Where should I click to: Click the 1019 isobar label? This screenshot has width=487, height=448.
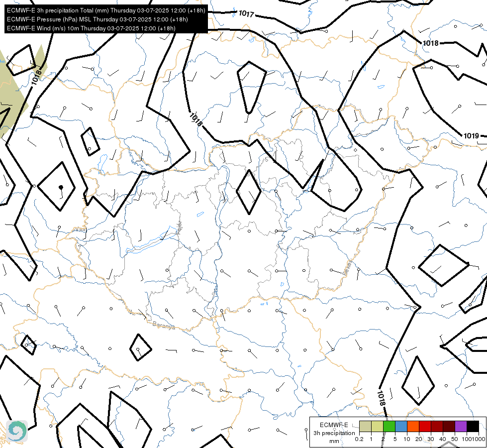pyautogui.click(x=471, y=136)
